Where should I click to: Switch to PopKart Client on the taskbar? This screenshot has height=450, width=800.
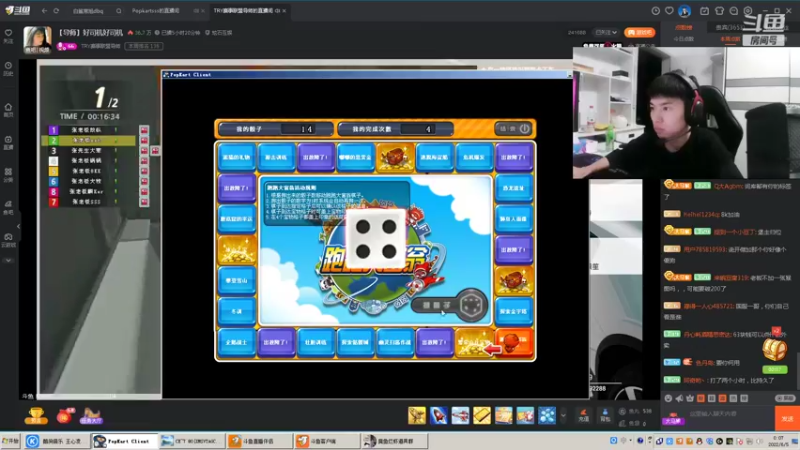[x=124, y=441]
